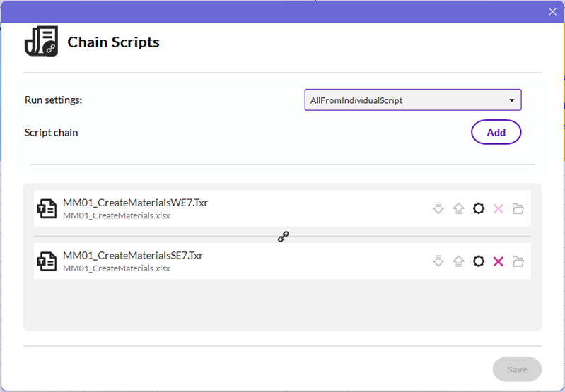Open settings gear for MM01_CreateMaterialsSE7.Txr
The width and height of the screenshot is (565, 392).
[x=479, y=261]
